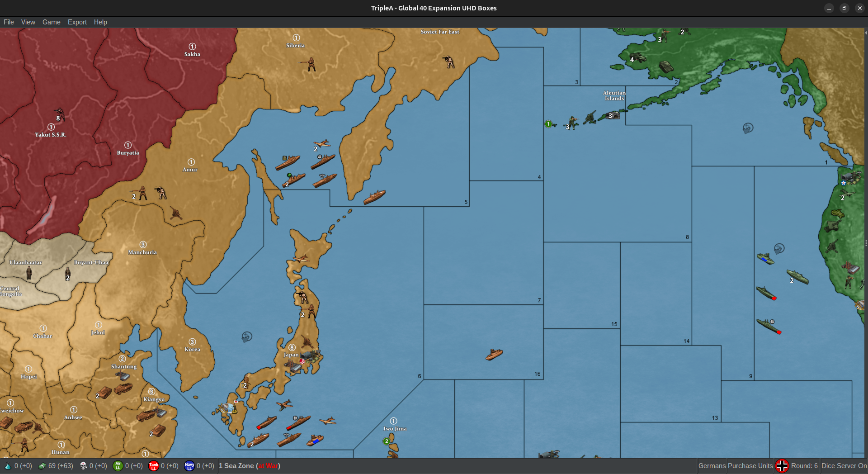868x474 pixels.
Task: Select the infantry in Soviet Far East
Action: 448,62
